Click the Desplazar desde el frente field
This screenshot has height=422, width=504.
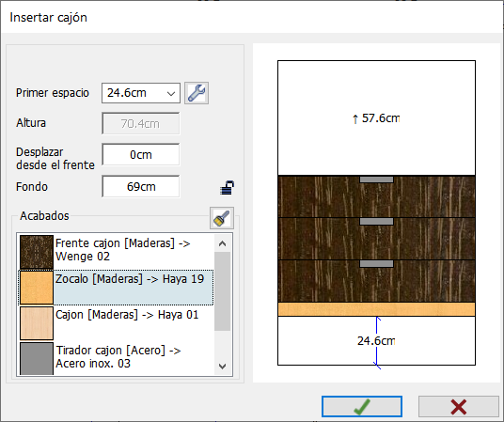[x=141, y=154]
